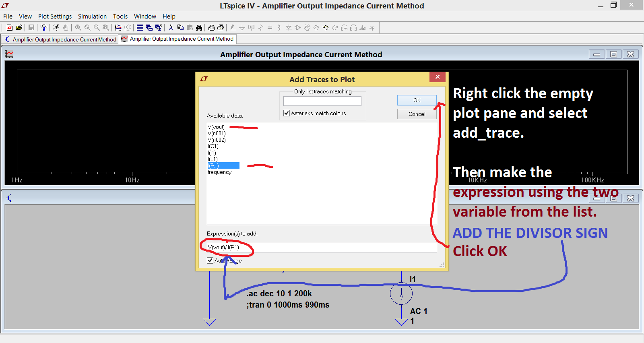Click the ';tran 0 1000ms 990ms' comment text
Image resolution: width=644 pixels, height=343 pixels.
point(288,305)
